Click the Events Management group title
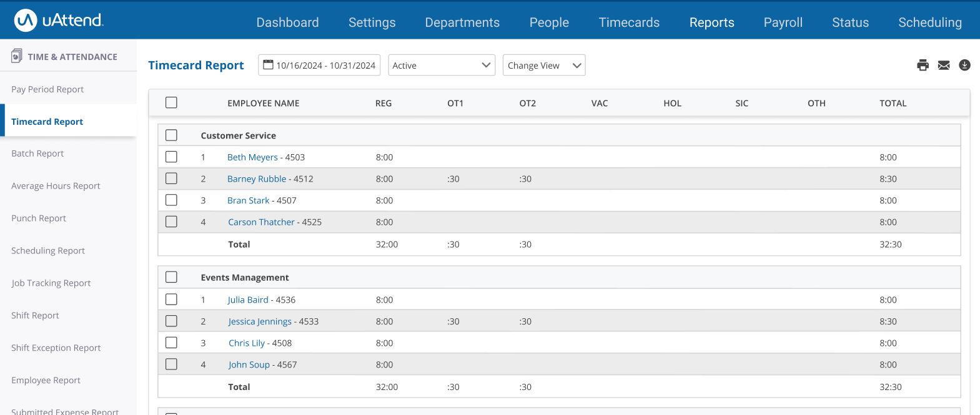 point(245,278)
